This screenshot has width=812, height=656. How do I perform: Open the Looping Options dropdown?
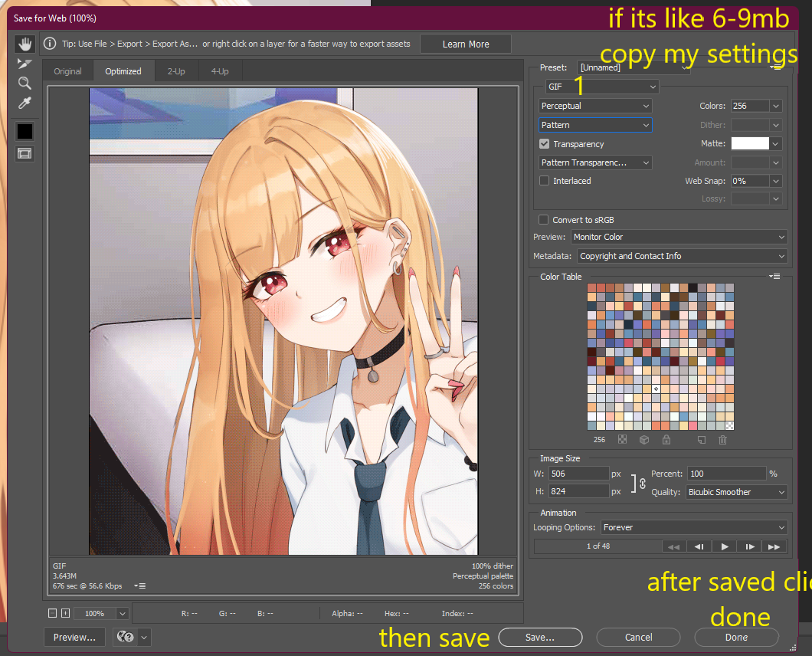[x=694, y=527]
